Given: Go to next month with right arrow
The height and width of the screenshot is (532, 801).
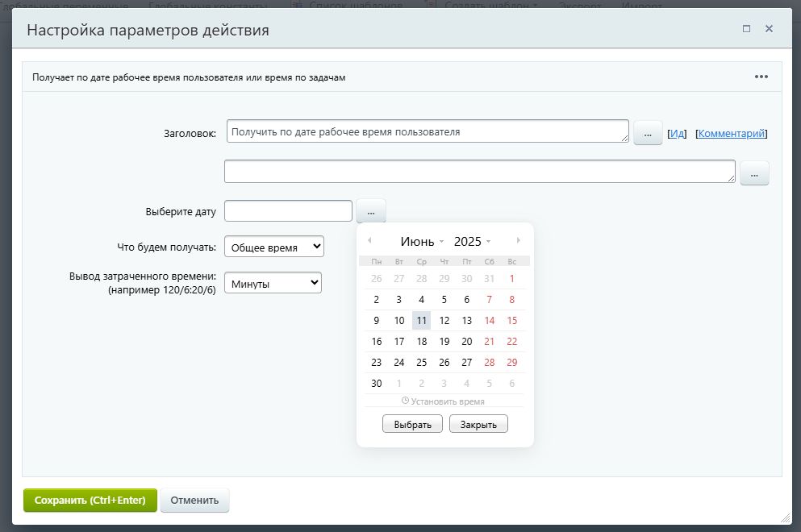Looking at the screenshot, I should click(x=518, y=240).
